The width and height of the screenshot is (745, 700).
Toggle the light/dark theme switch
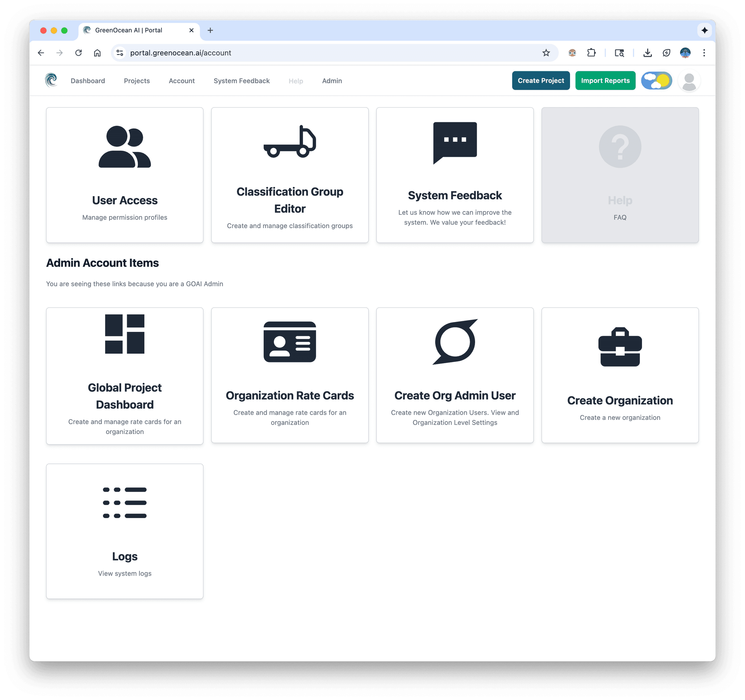(x=656, y=80)
